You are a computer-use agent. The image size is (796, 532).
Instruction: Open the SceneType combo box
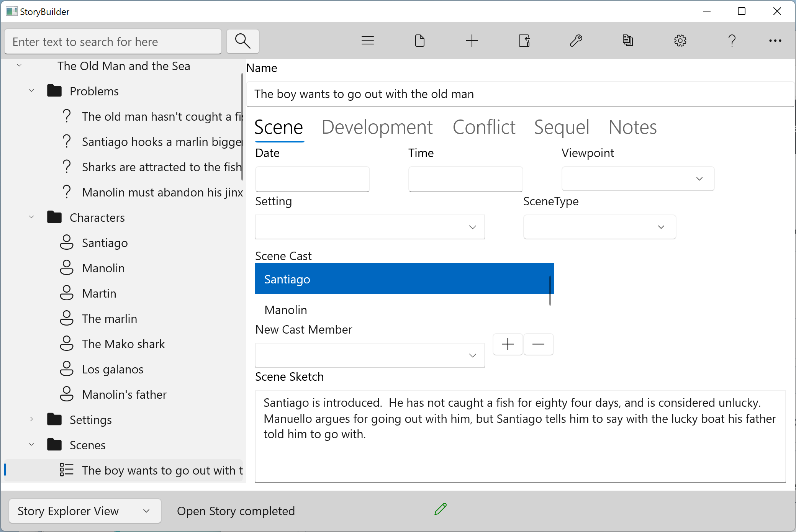599,227
